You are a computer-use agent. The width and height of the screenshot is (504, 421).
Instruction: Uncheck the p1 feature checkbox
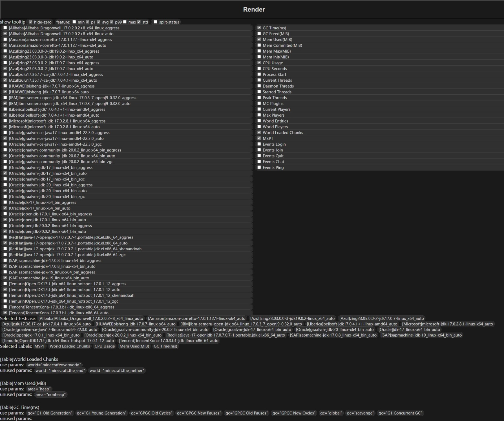(87, 22)
